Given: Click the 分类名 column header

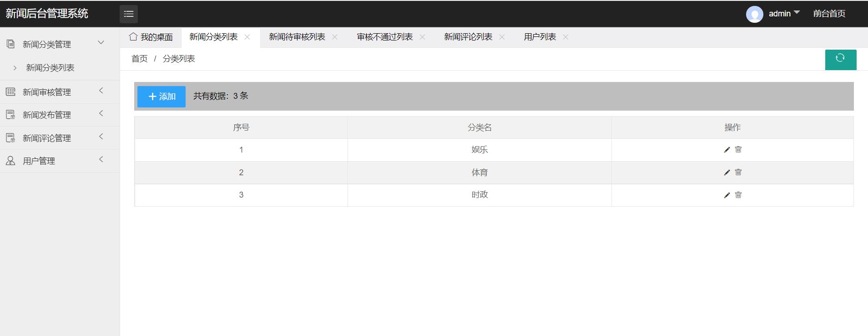Looking at the screenshot, I should pos(479,127).
